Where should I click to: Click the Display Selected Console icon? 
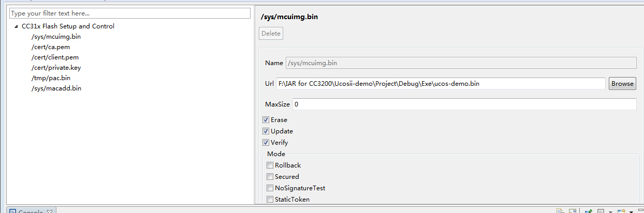601,211
